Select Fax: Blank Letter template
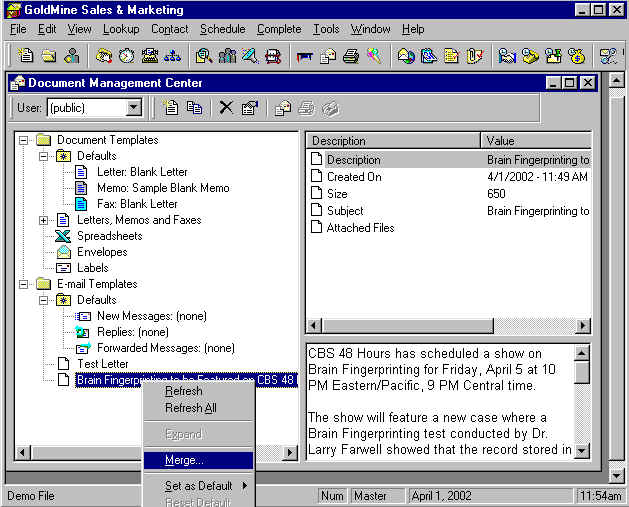 (137, 204)
